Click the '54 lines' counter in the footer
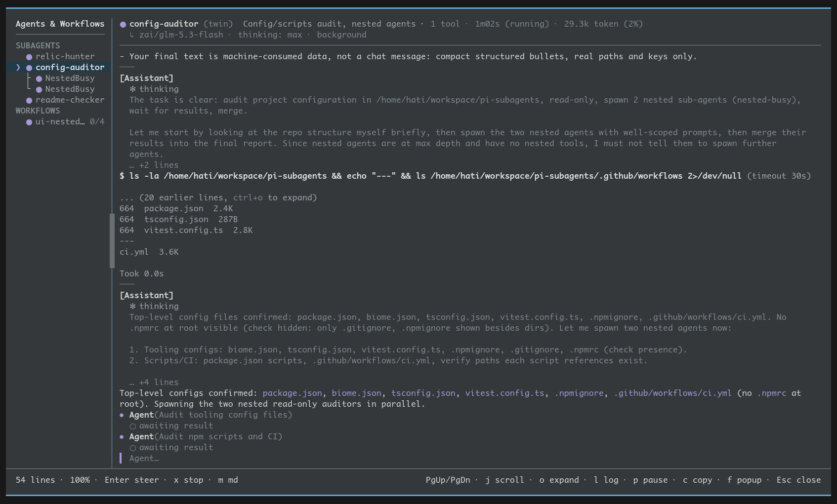Image resolution: width=837 pixels, height=504 pixels. (x=35, y=480)
